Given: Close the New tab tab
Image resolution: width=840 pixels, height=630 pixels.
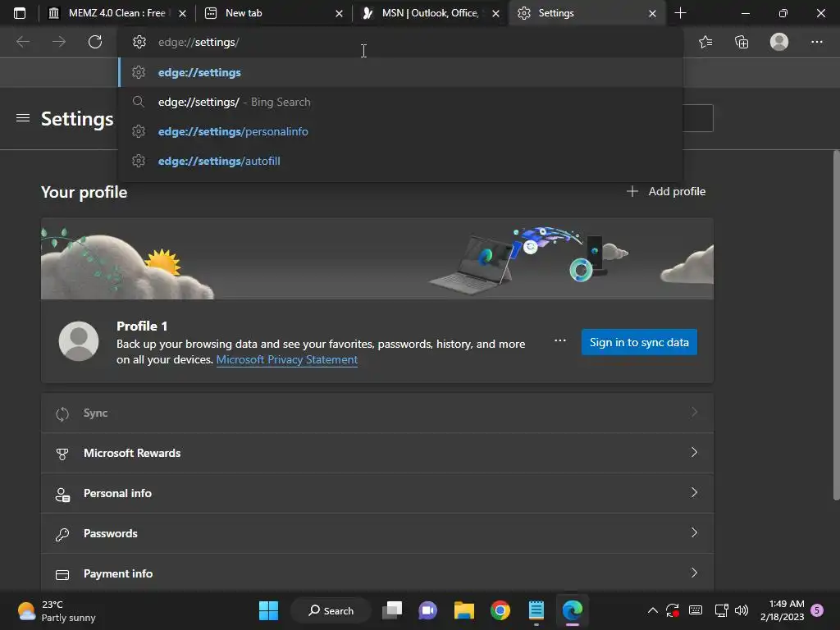Looking at the screenshot, I should click(339, 13).
